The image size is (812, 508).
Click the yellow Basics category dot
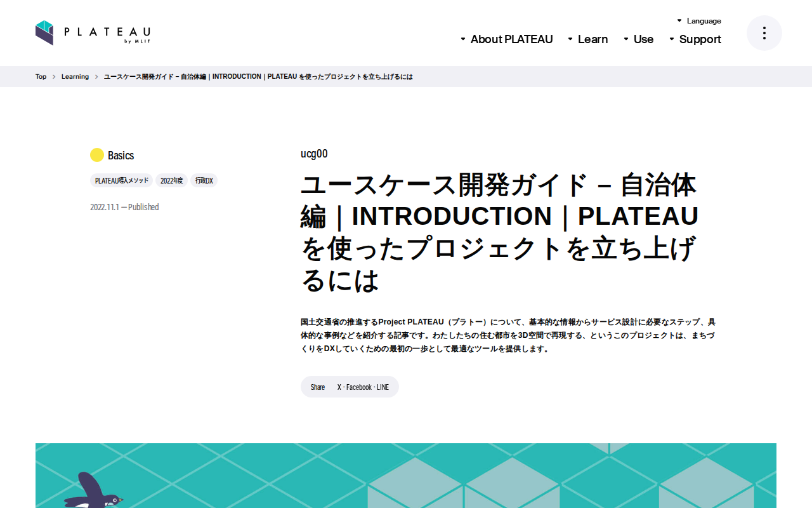tap(97, 155)
